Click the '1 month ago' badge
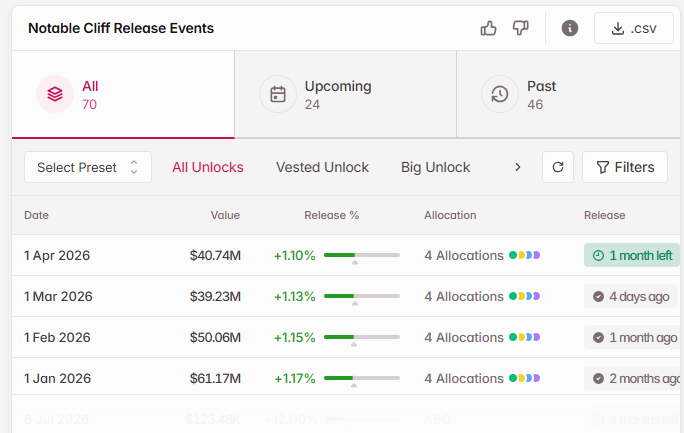This screenshot has height=433, width=684. pyautogui.click(x=632, y=337)
